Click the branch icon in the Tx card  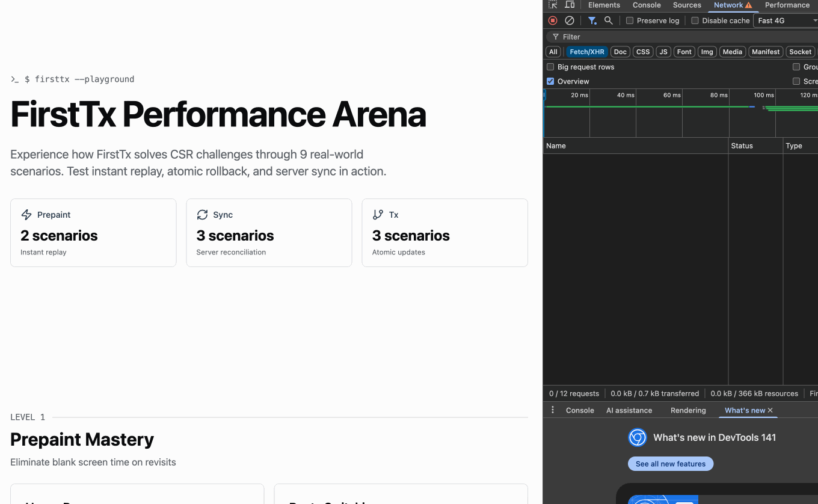378,215
